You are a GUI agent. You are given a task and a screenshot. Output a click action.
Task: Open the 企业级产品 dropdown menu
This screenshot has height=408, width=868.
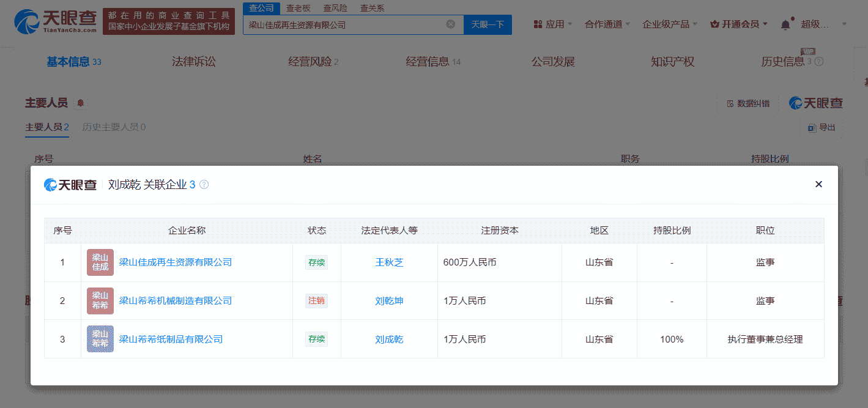tap(670, 24)
